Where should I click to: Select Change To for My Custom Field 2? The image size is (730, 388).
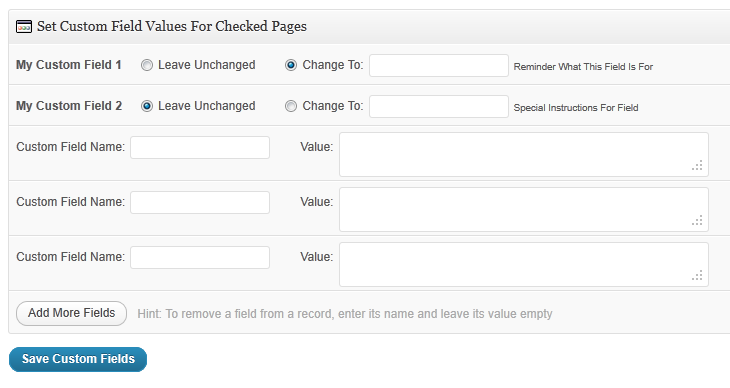[x=291, y=106]
